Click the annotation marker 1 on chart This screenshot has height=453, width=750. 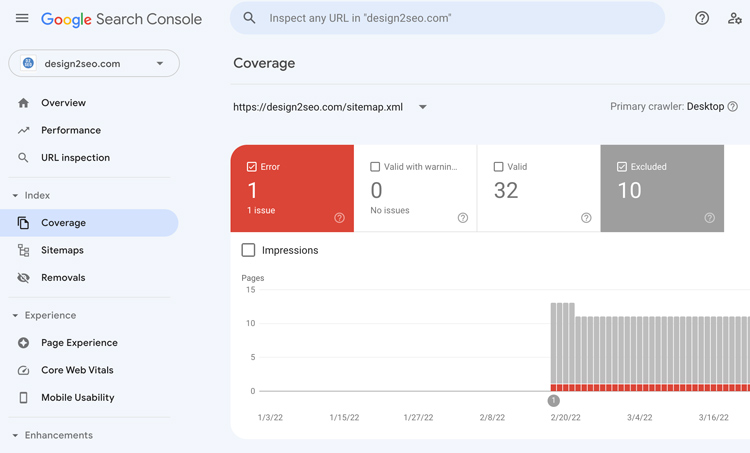click(553, 400)
